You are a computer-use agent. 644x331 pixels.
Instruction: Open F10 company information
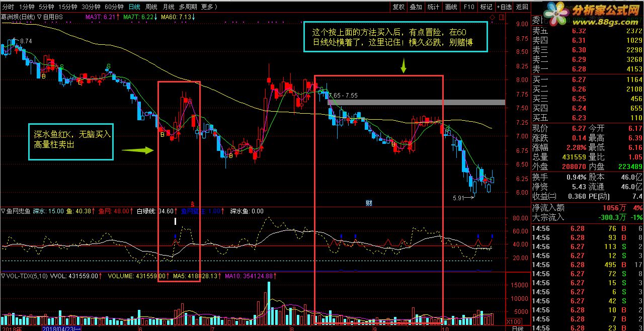[x=468, y=7]
